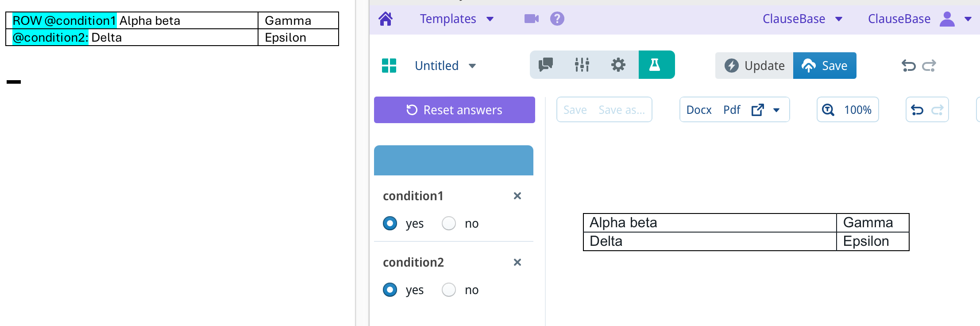This screenshot has width=980, height=326.
Task: Click the blue Save button
Action: pos(824,66)
